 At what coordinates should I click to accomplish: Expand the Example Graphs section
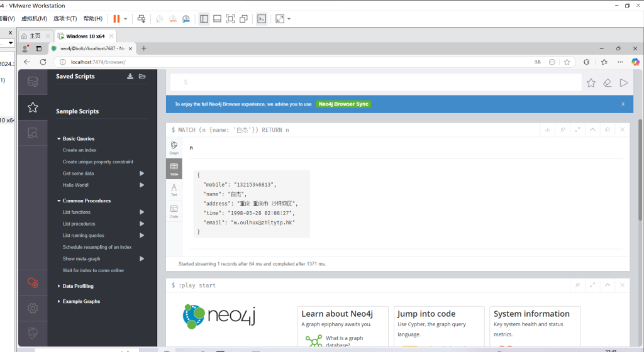80,302
